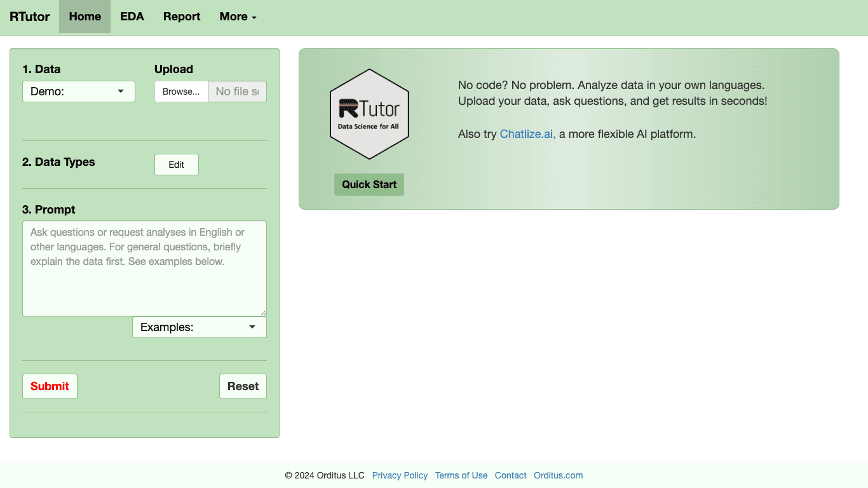
Task: Open the Privacy Policy link
Action: pos(400,475)
